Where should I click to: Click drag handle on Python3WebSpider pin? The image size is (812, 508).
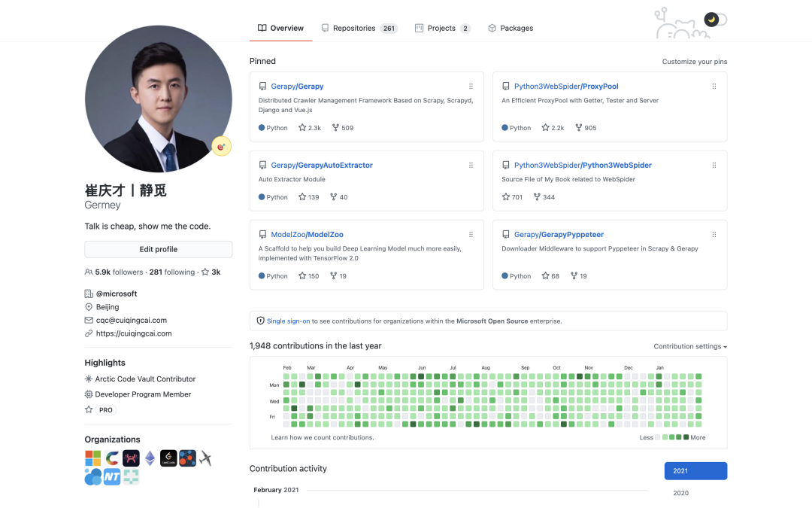coord(714,166)
